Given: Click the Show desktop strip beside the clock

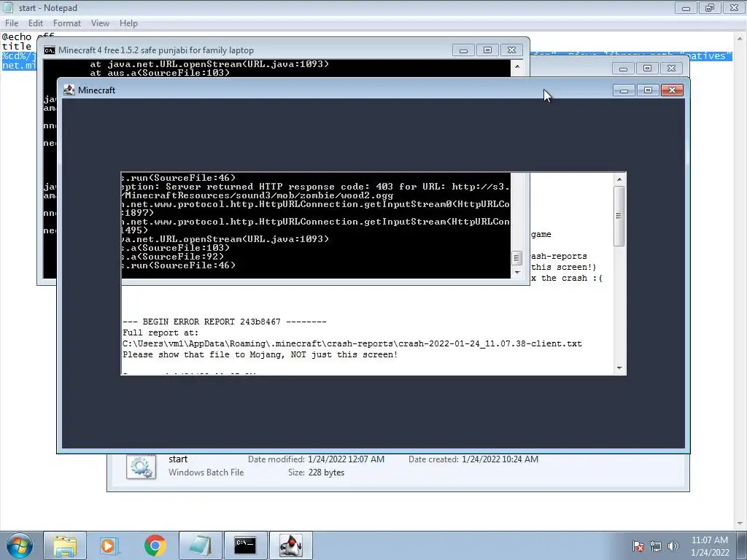Looking at the screenshot, I should click(743, 545).
